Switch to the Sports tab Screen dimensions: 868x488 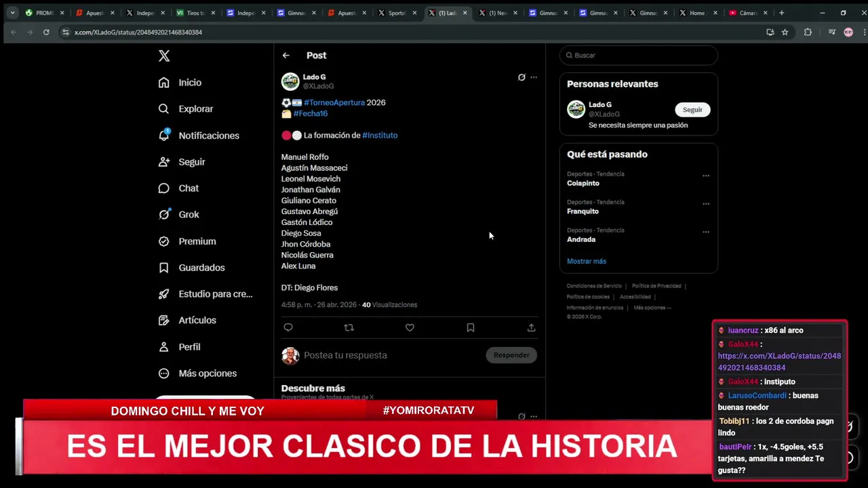click(397, 13)
